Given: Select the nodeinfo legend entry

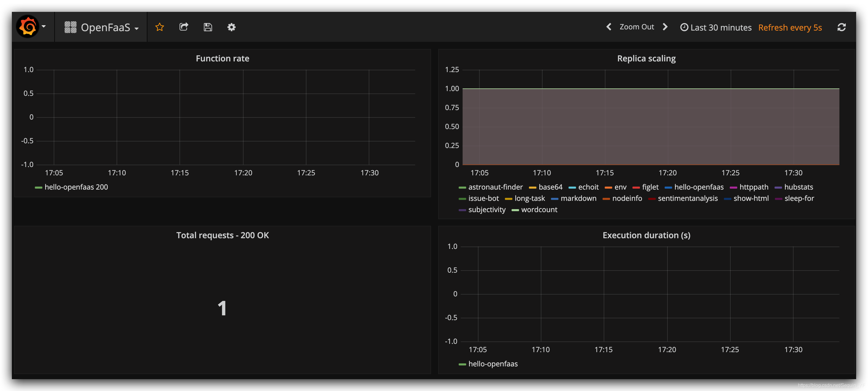Looking at the screenshot, I should point(622,198).
